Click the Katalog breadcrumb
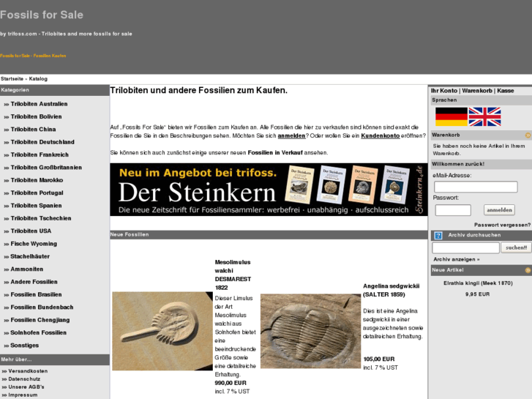Viewport: 532px width, 399px height. pyautogui.click(x=38, y=79)
